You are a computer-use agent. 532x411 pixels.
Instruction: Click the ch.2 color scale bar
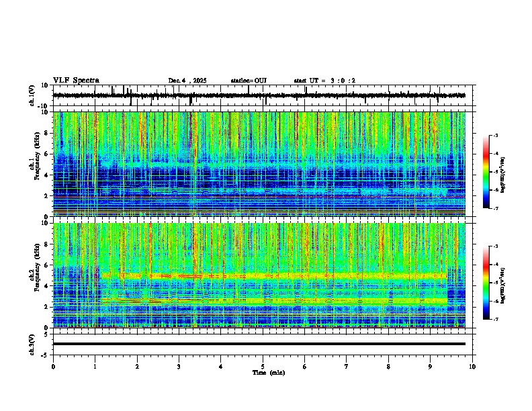486,283
